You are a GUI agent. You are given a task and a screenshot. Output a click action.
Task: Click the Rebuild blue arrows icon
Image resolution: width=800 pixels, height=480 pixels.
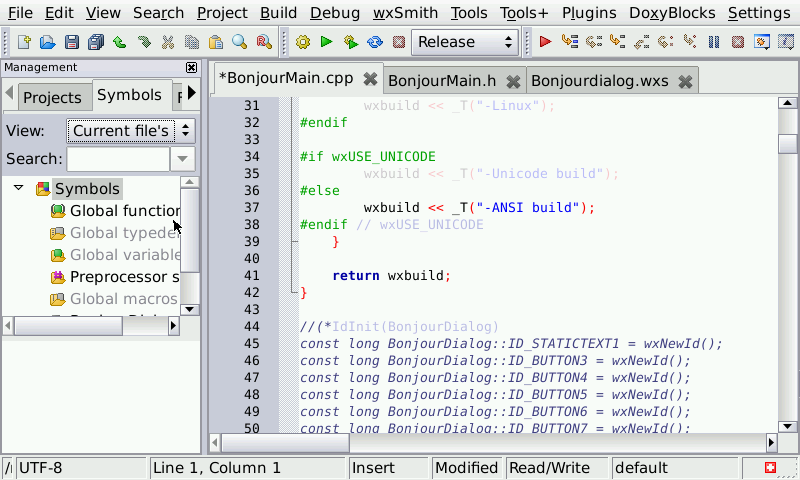[375, 42]
